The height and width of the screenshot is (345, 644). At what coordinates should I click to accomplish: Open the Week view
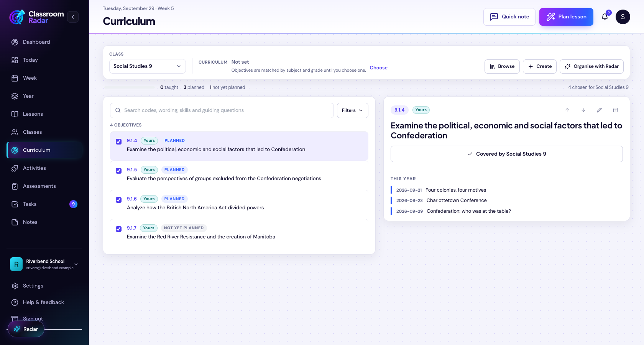tap(44, 78)
